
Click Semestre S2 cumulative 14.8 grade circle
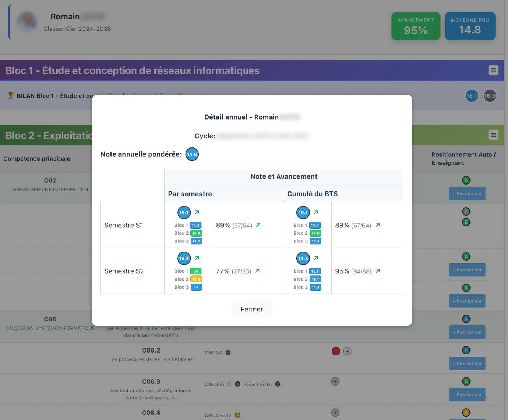[x=303, y=258]
